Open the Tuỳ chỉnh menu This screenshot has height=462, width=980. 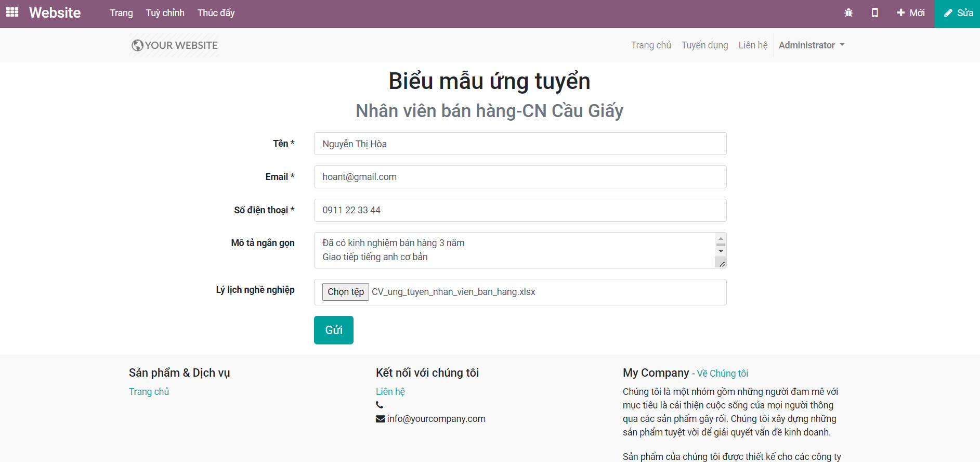pyautogui.click(x=165, y=13)
